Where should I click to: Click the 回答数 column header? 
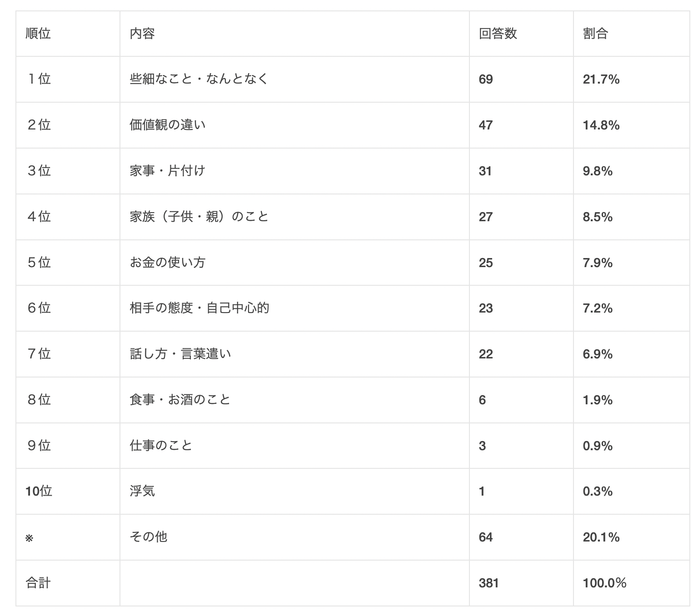(498, 34)
